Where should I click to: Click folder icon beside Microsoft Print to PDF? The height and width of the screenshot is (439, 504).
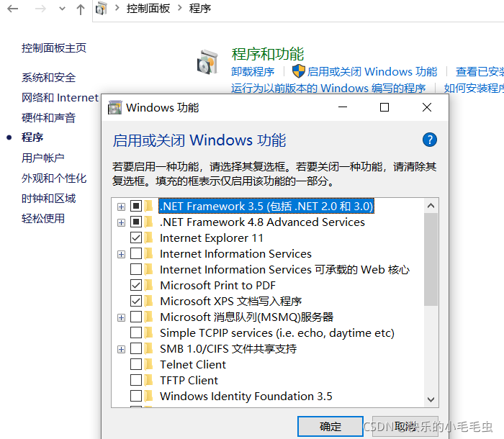[148, 285]
